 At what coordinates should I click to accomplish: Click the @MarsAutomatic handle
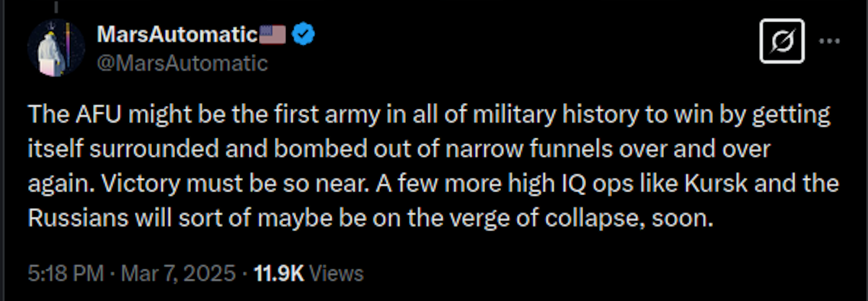182,64
